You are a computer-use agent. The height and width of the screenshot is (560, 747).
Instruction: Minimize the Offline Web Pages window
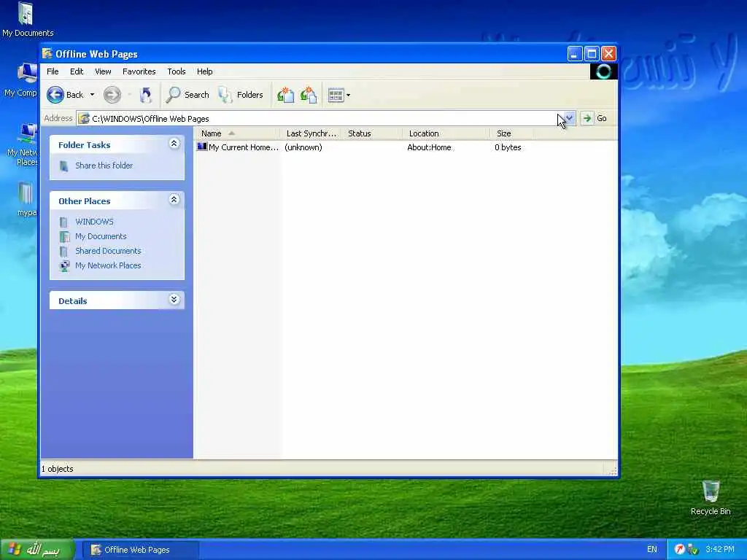pos(575,54)
